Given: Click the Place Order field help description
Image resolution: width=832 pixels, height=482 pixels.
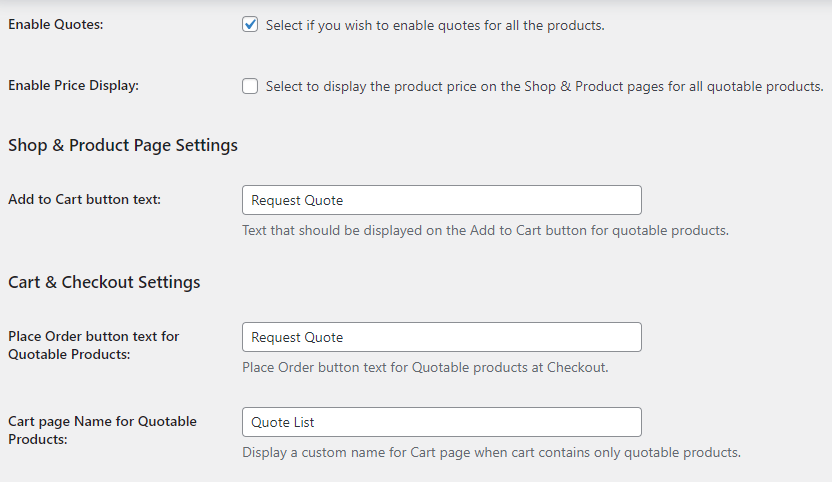Looking at the screenshot, I should pos(425,367).
